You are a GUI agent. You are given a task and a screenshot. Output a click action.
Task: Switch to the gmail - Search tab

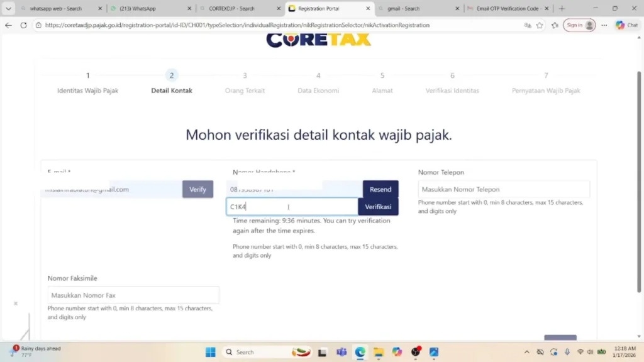click(403, 8)
